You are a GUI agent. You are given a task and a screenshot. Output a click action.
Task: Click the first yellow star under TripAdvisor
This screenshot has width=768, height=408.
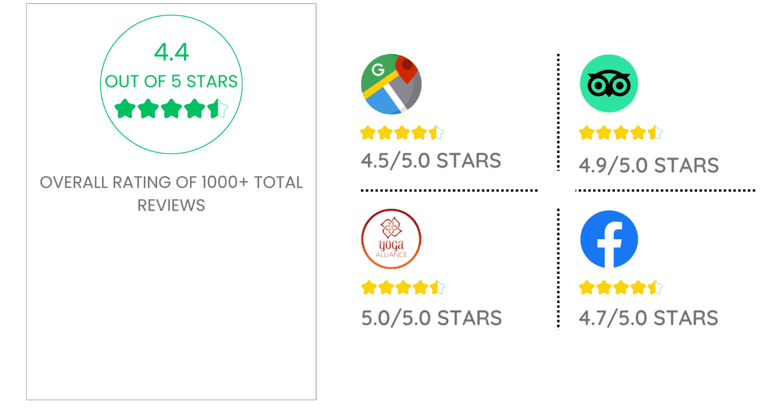586,132
